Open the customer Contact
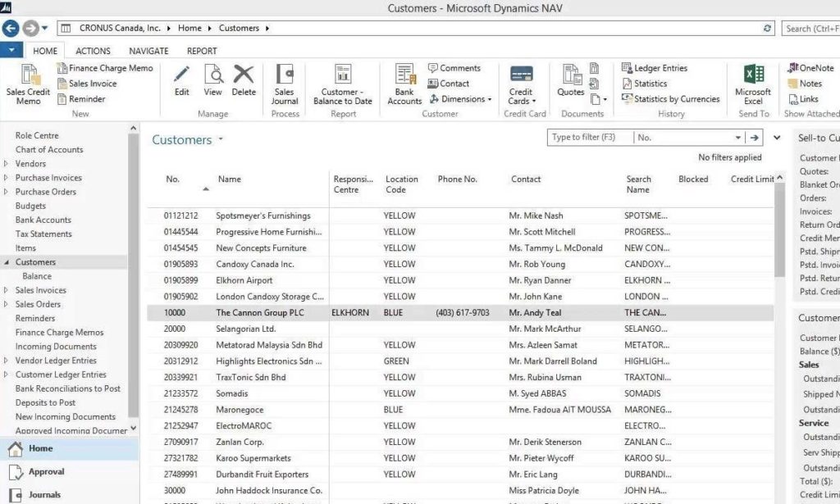This screenshot has height=504, width=840. 448,84
